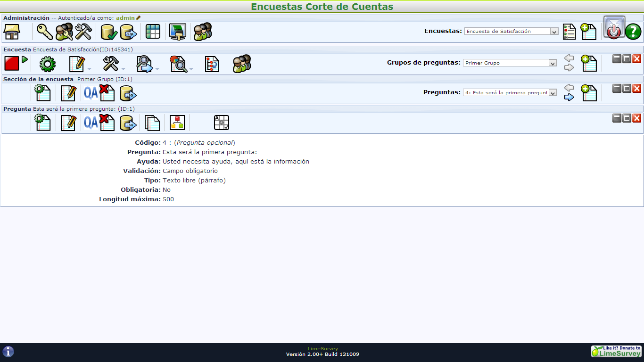
Task: Expand the Encuestas survey dropdown
Action: point(512,31)
